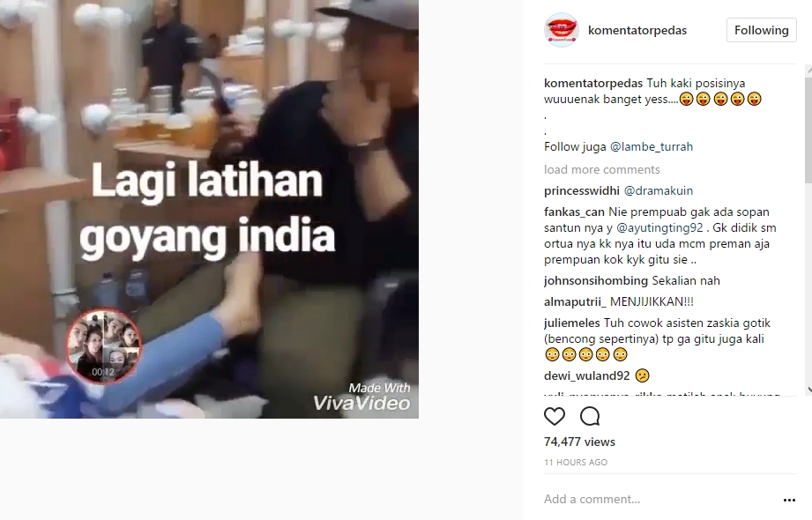This screenshot has height=520, width=812.
Task: Open the 11 HOURS AGO timestamp link
Action: 576,462
